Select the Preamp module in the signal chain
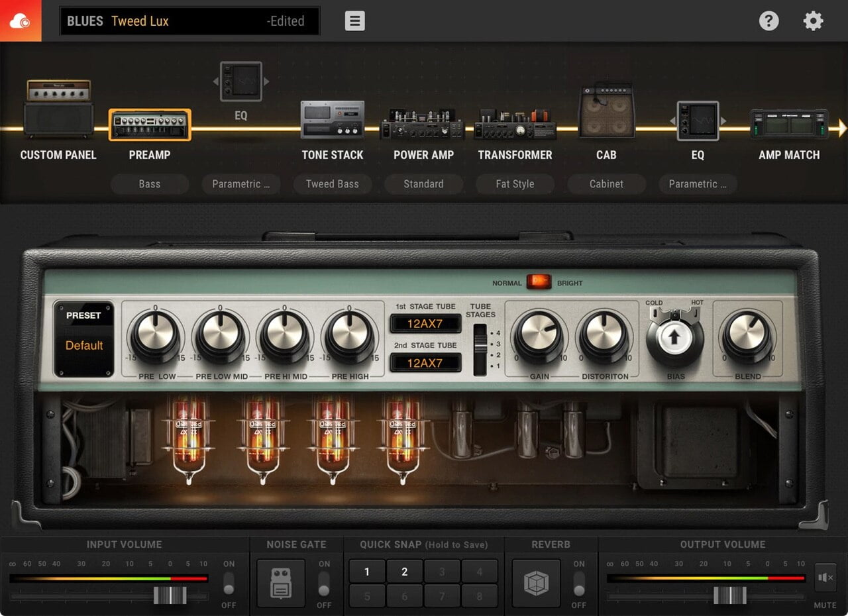This screenshot has height=616, width=848. 150,125
